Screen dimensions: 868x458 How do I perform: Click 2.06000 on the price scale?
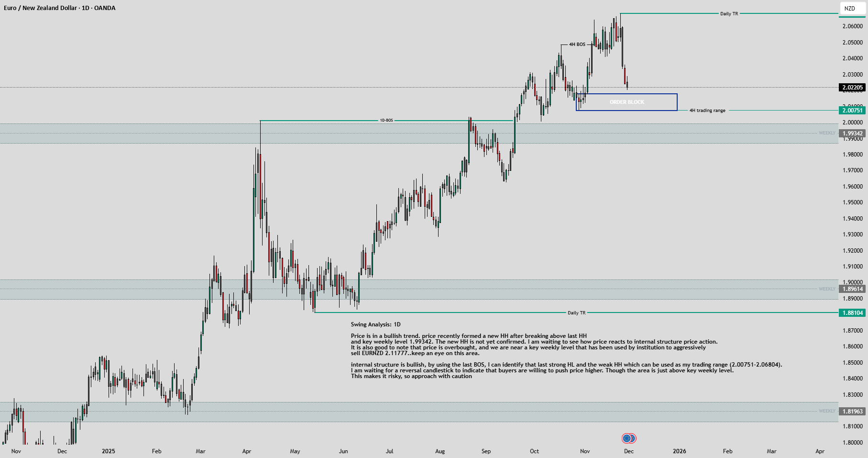852,26
